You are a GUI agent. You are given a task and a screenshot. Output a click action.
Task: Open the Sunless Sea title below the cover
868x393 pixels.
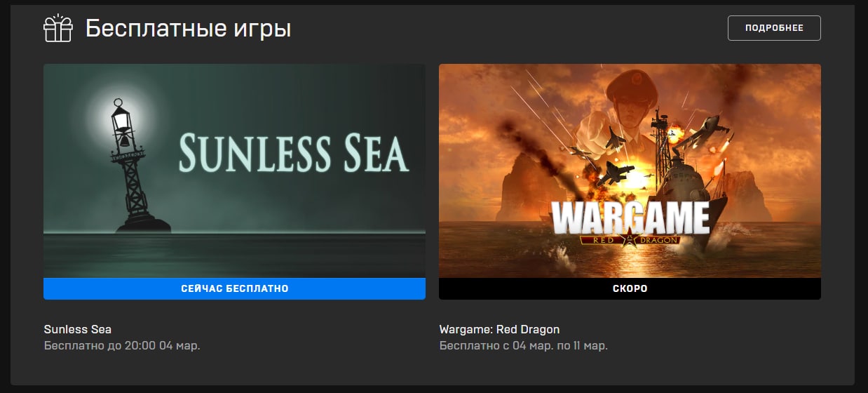click(78, 329)
